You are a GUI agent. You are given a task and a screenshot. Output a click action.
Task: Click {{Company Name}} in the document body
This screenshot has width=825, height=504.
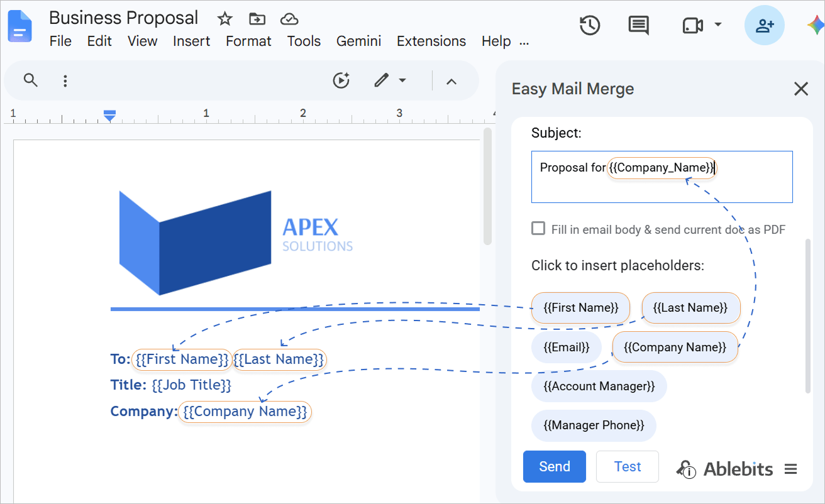(245, 412)
